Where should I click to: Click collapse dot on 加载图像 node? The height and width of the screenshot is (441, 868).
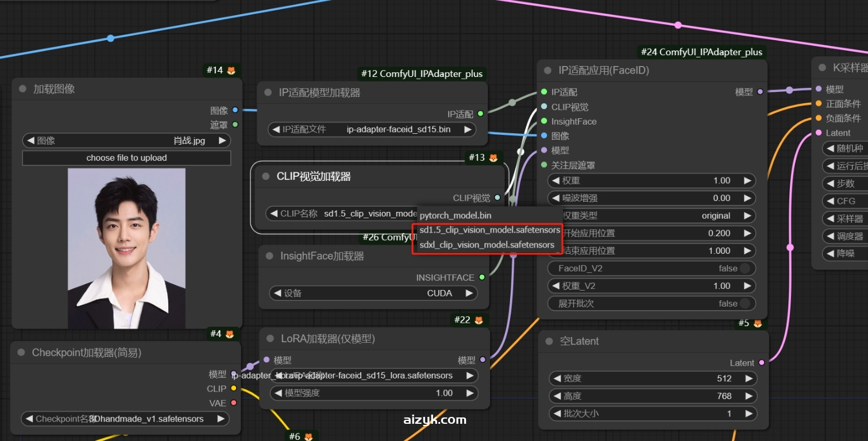click(x=23, y=89)
